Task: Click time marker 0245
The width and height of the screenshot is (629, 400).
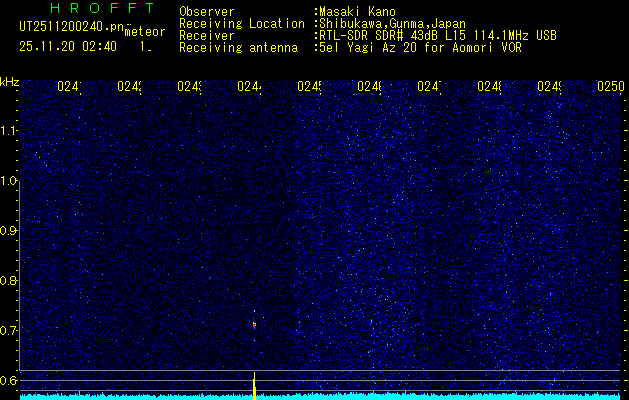Action: [309, 87]
